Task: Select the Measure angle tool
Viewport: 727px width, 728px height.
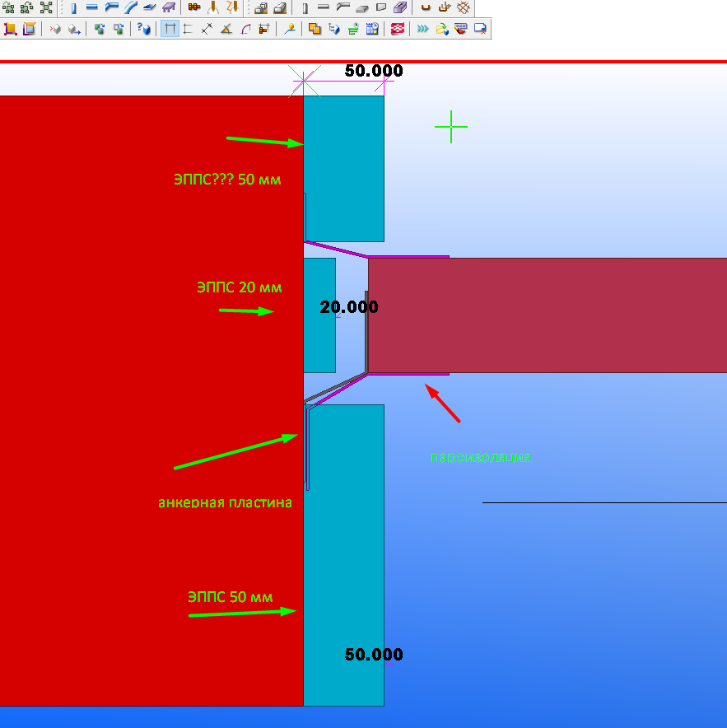Action: tap(226, 30)
